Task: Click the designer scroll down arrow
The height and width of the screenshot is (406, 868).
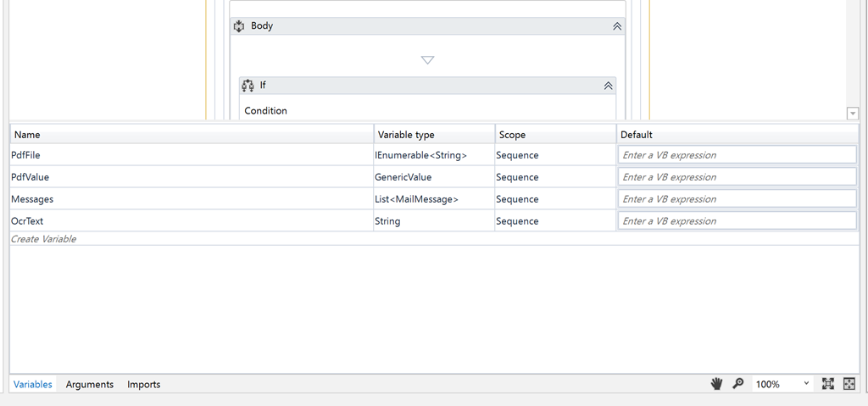Action: (853, 114)
